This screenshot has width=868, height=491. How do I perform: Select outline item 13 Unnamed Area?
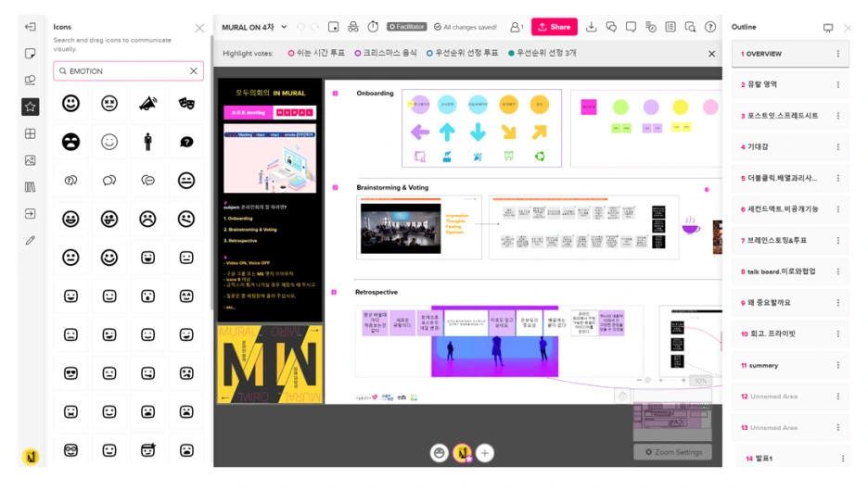(x=790, y=427)
